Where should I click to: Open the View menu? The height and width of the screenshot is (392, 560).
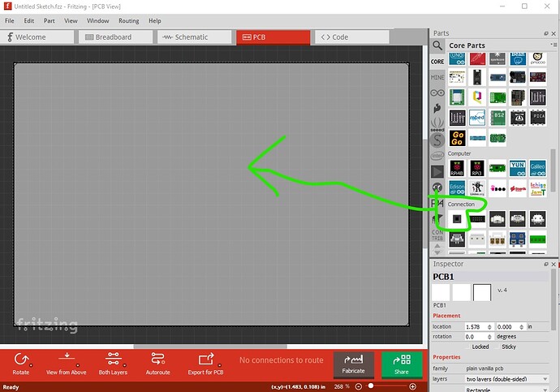point(71,21)
